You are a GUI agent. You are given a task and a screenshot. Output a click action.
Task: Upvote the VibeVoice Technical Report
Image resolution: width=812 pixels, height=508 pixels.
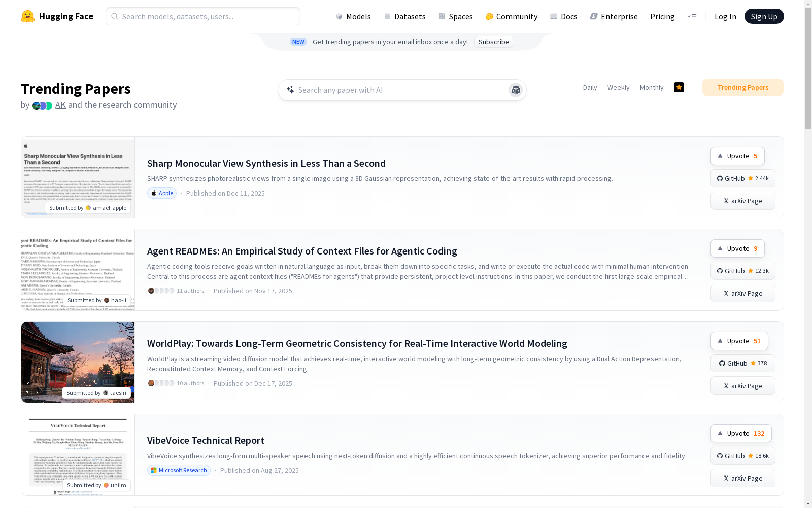741,433
